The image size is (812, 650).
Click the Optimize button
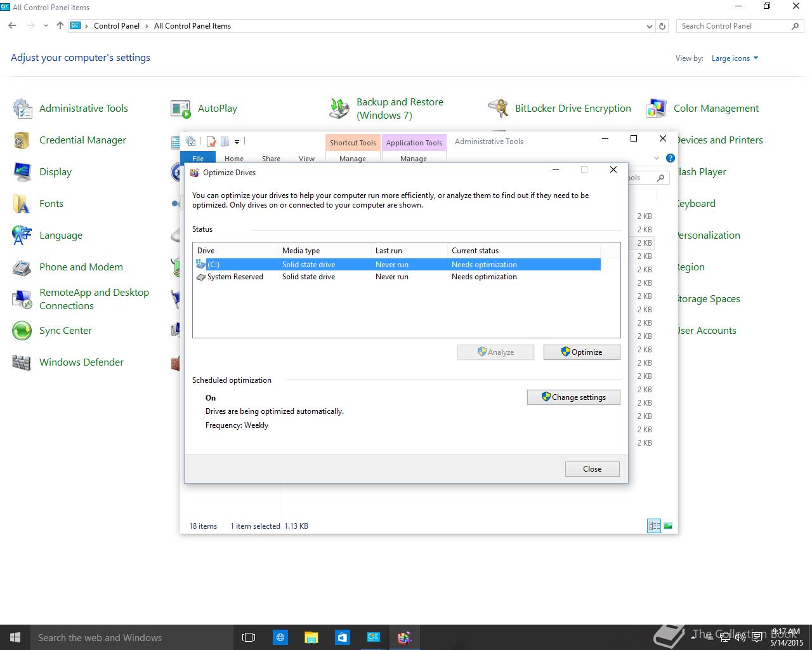pos(582,352)
